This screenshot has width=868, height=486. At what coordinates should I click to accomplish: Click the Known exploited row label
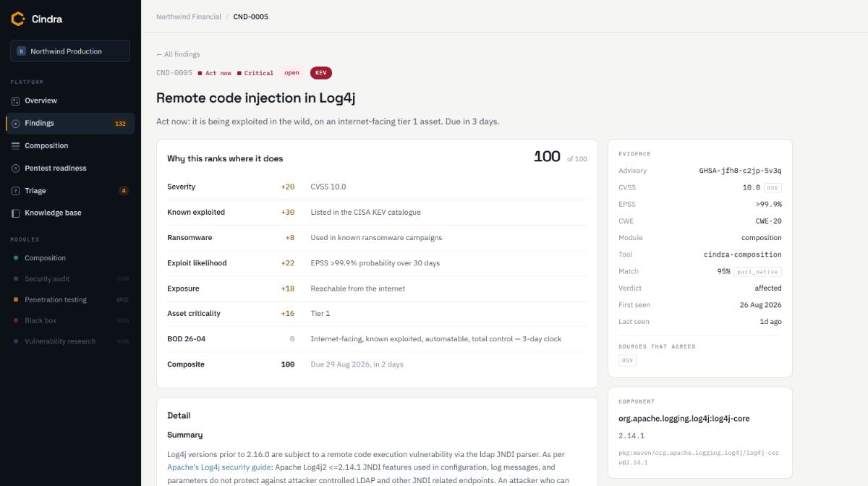coord(196,212)
